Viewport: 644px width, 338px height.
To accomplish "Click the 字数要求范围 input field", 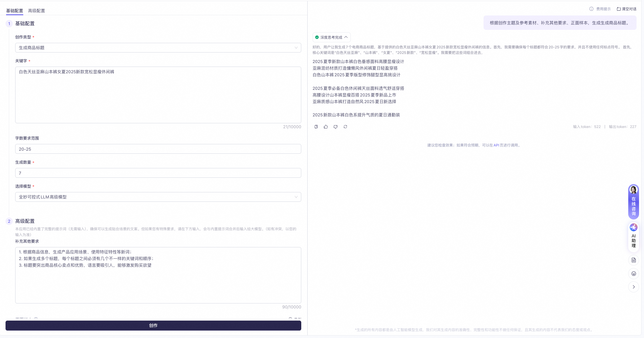I will pos(158,149).
